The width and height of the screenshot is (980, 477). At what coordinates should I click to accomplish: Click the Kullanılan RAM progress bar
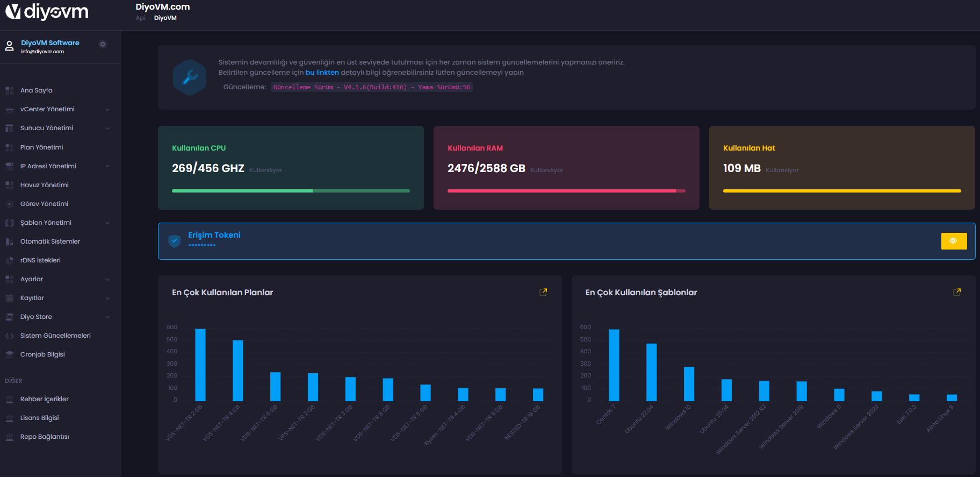566,191
